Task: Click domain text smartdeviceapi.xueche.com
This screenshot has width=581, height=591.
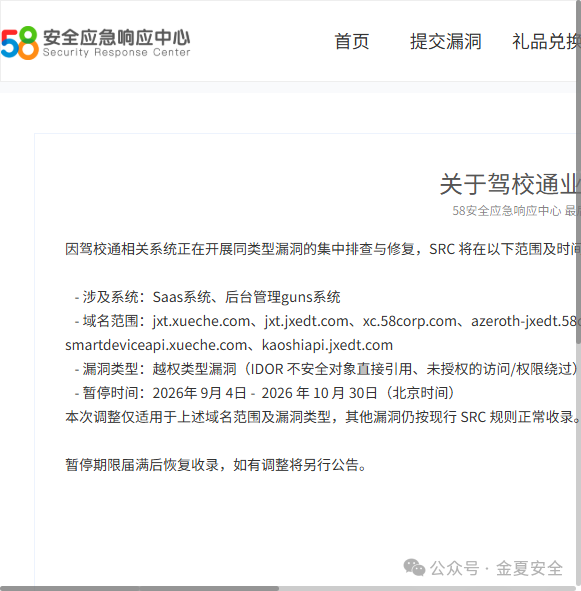Action: pyautogui.click(x=156, y=345)
